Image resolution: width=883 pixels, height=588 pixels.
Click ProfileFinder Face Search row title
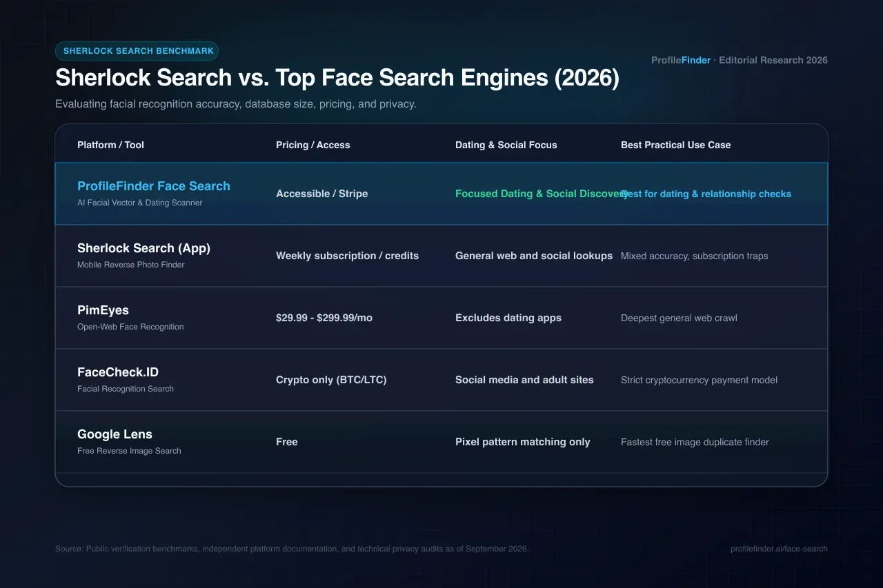tap(154, 186)
